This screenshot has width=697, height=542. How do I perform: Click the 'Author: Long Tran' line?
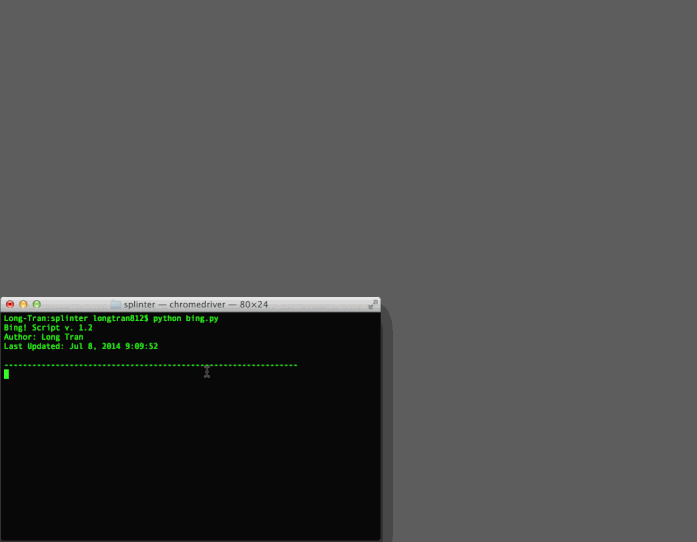coord(44,337)
